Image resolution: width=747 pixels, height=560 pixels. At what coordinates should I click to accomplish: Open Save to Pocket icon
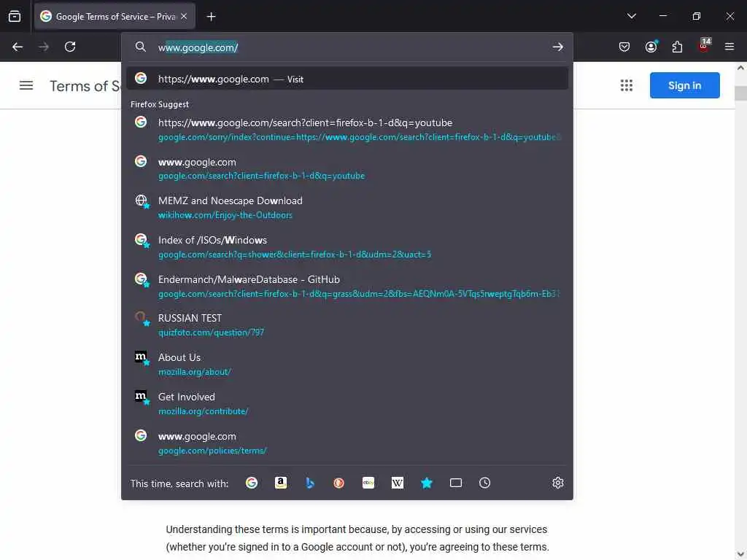coord(624,47)
